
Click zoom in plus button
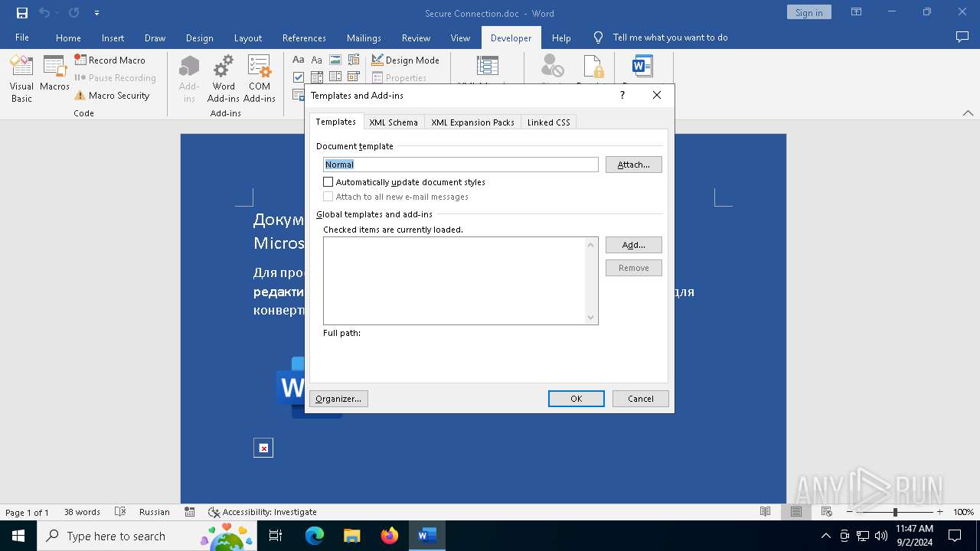coord(939,512)
